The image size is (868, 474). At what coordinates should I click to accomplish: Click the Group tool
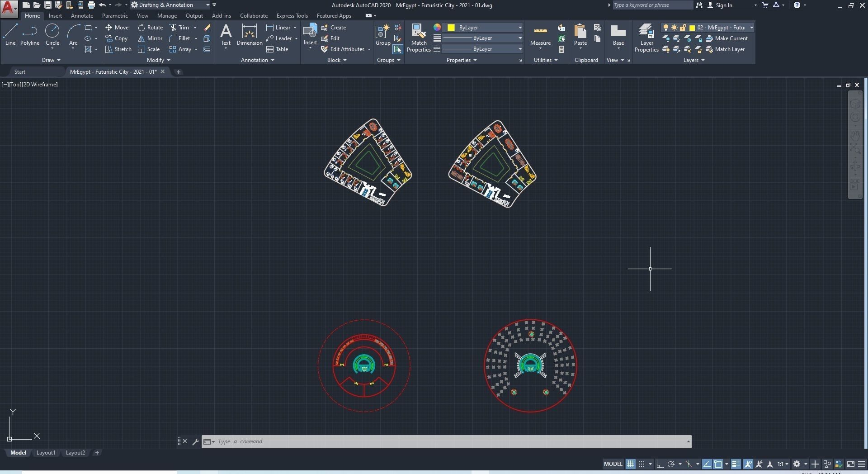click(x=383, y=35)
